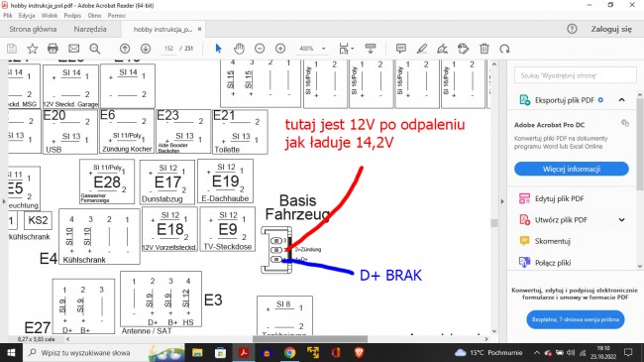Select the hand pan tool
Image resolution: width=644 pixels, height=362 pixels.
tap(239, 49)
